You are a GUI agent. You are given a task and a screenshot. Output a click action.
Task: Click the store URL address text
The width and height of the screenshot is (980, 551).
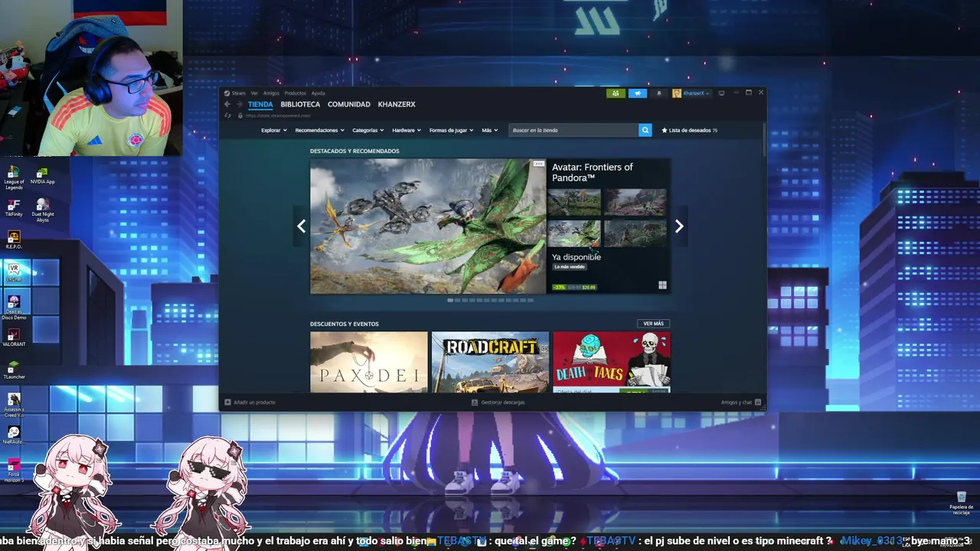click(278, 116)
